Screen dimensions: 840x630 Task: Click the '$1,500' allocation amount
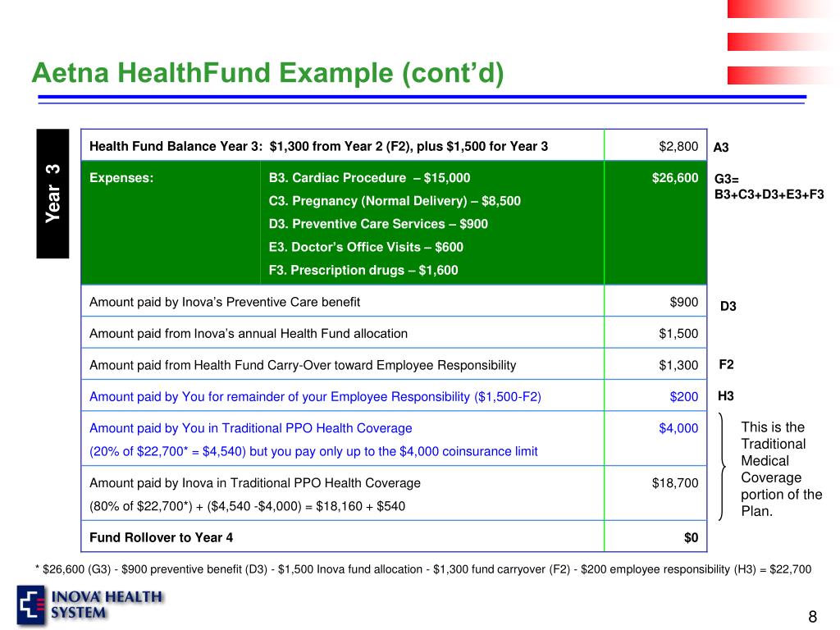[678, 334]
